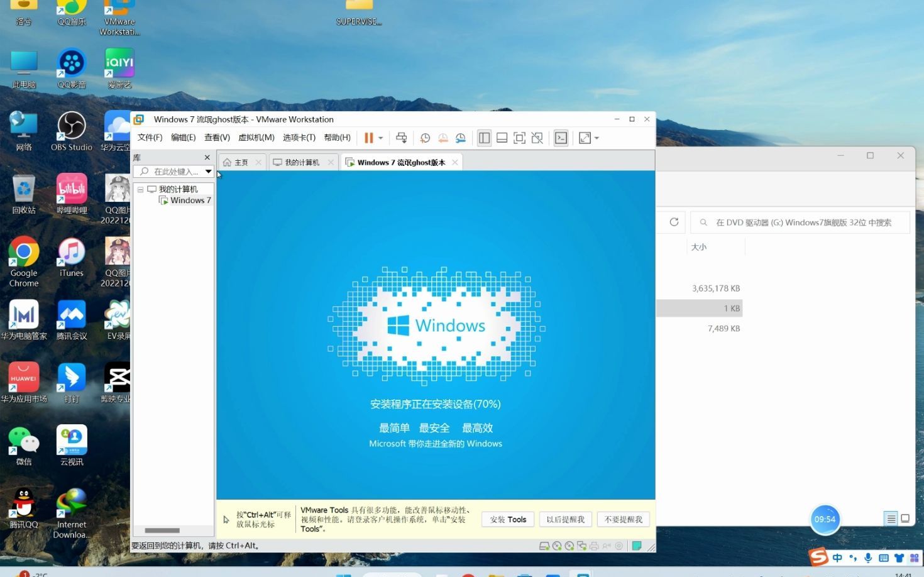
Task: Toggle the thumbnail bar view
Action: (x=502, y=138)
